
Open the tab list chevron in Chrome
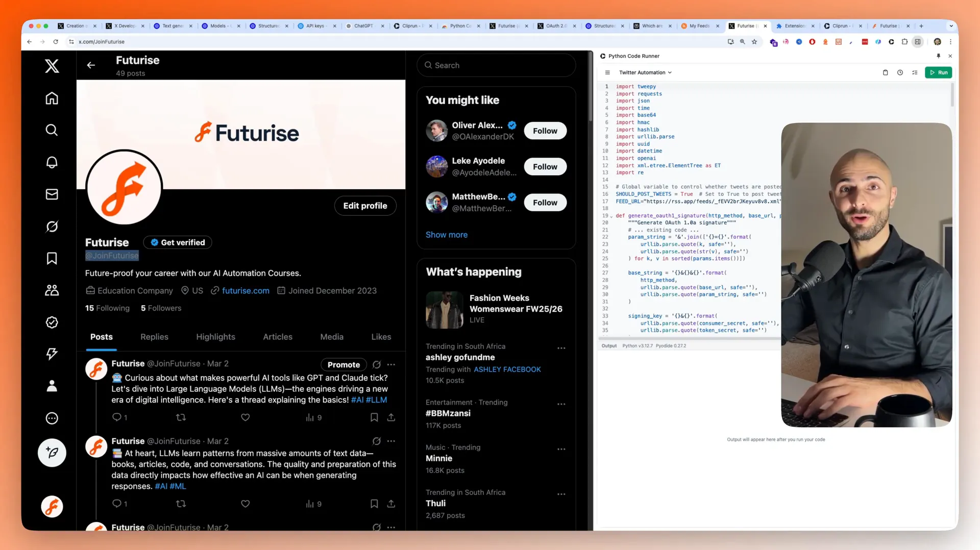coord(951,26)
